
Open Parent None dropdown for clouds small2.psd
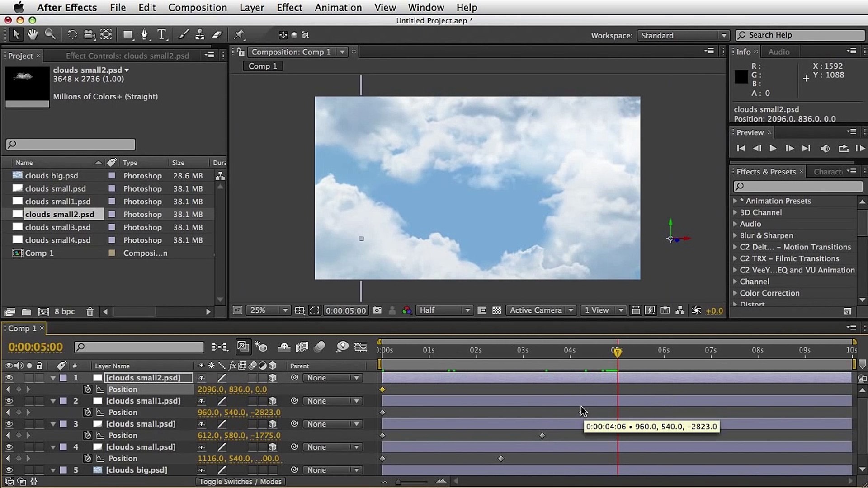[x=333, y=378]
